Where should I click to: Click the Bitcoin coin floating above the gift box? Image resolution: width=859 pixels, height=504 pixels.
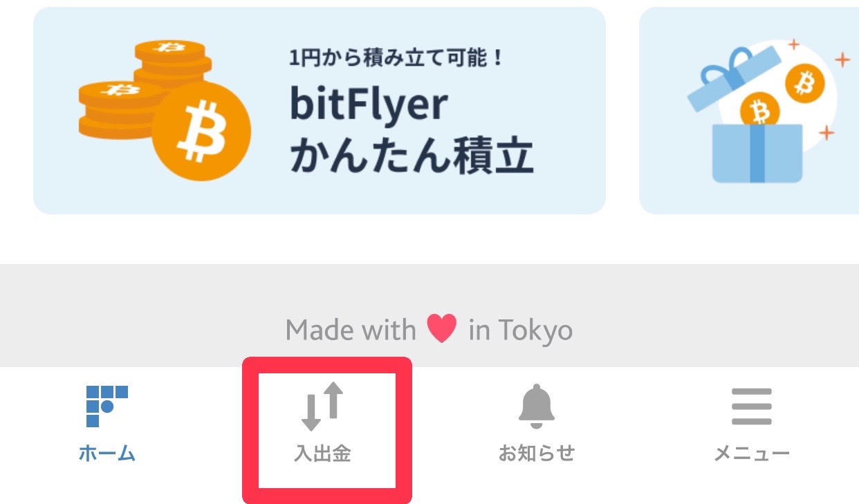(x=804, y=84)
